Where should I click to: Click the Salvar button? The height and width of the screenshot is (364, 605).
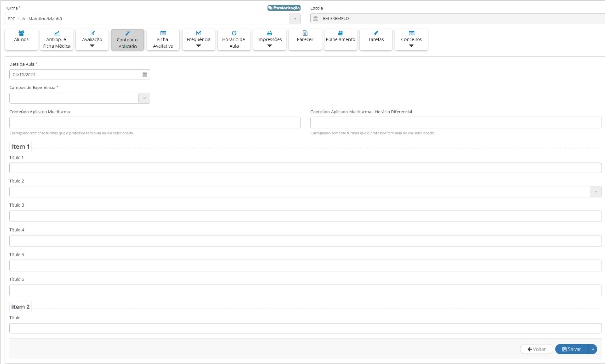pos(572,349)
